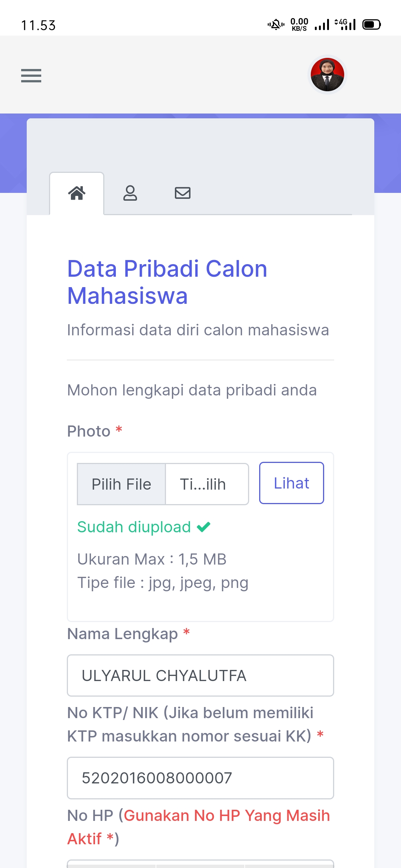Screen dimensions: 401x868
Task: Focus the Nama Lengkap input field
Action: (200, 675)
